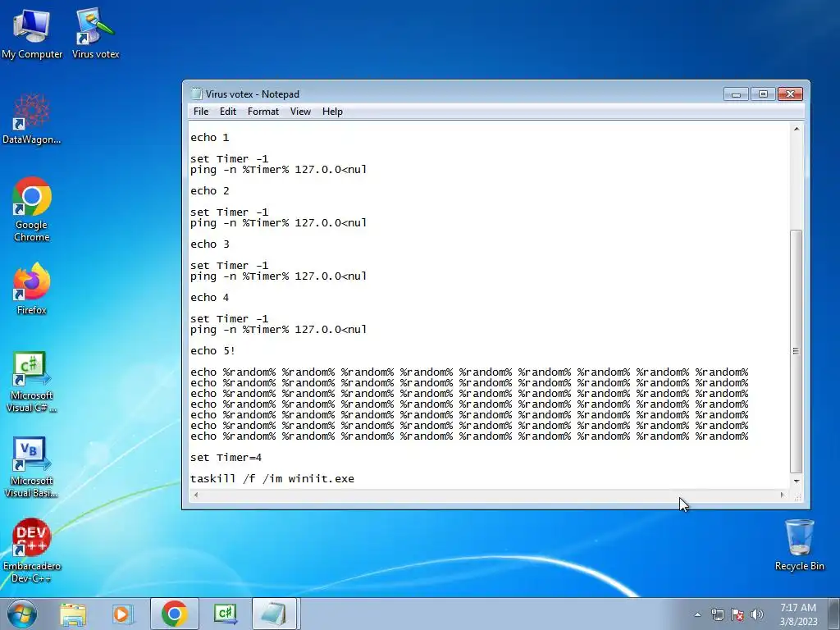Place cursor on 'echo 3' line
Viewport: 840px width, 630px height.
tap(209, 244)
